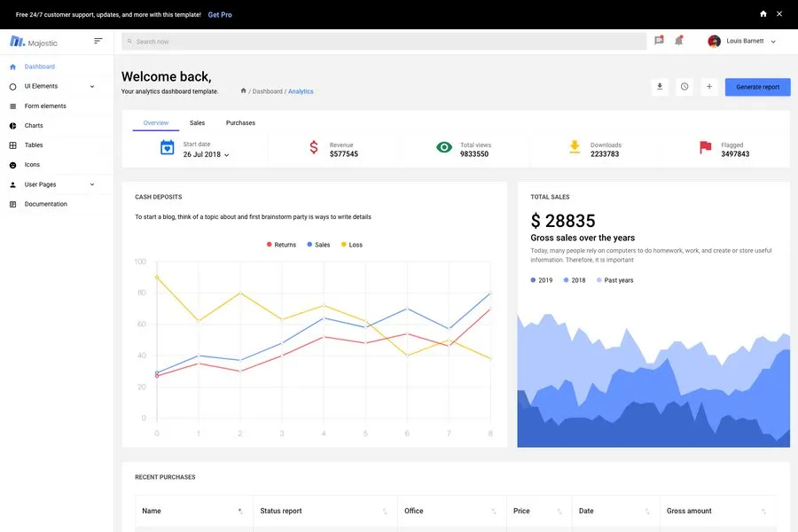Open the messages icon in header
Viewport: 798px width, 532px height.
[659, 41]
